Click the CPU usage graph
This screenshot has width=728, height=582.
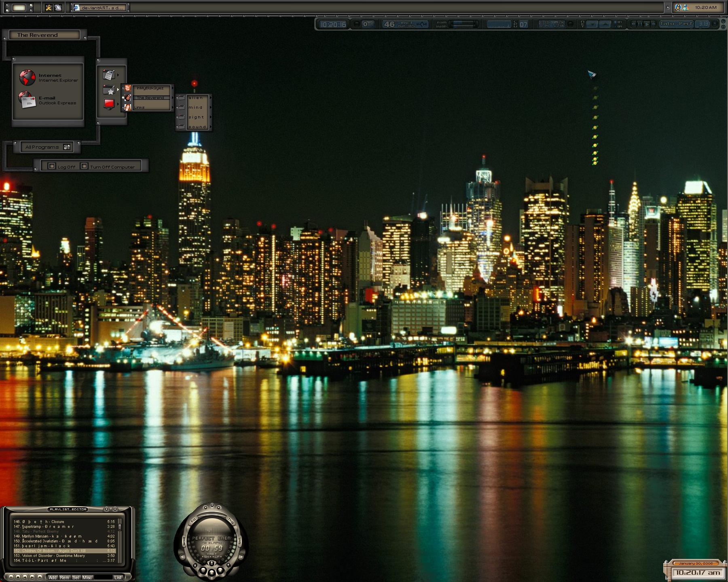pos(499,24)
